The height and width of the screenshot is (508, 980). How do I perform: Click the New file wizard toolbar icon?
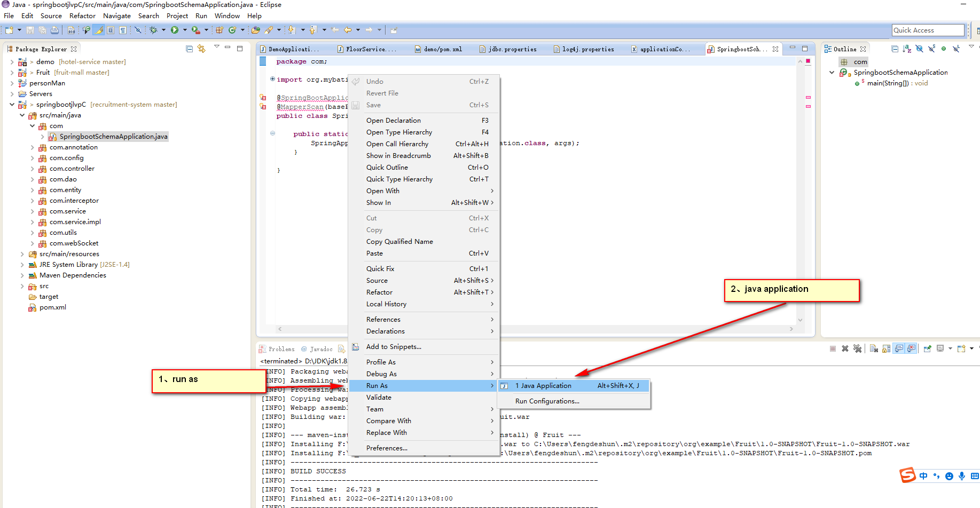point(9,30)
